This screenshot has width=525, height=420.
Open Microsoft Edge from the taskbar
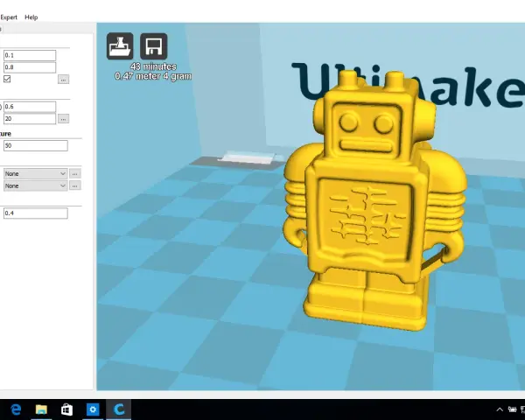(x=16, y=409)
